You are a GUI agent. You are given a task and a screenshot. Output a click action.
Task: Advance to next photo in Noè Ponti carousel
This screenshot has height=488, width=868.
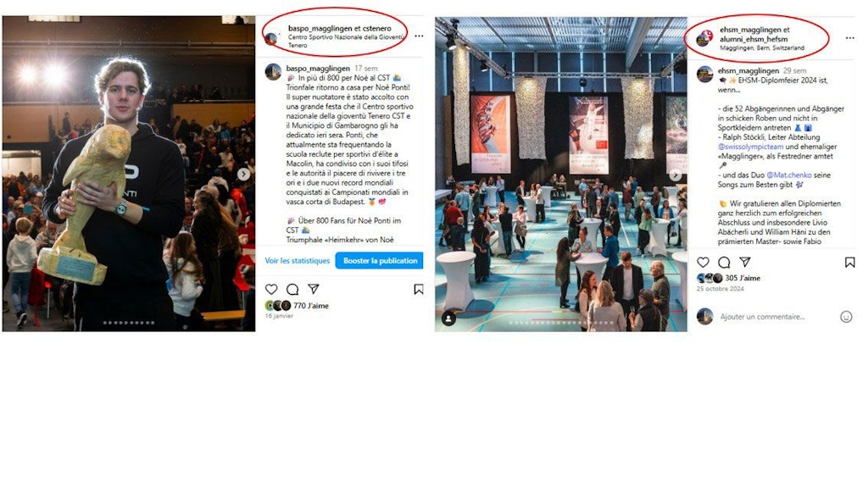pos(243,175)
